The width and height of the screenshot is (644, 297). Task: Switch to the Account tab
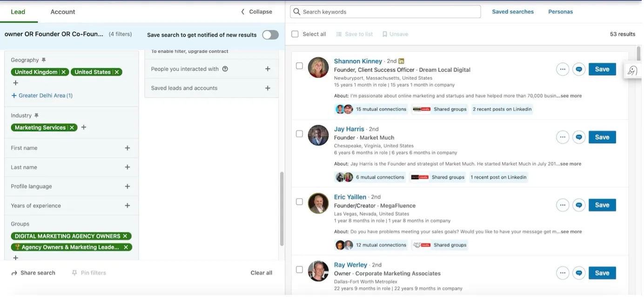click(63, 12)
